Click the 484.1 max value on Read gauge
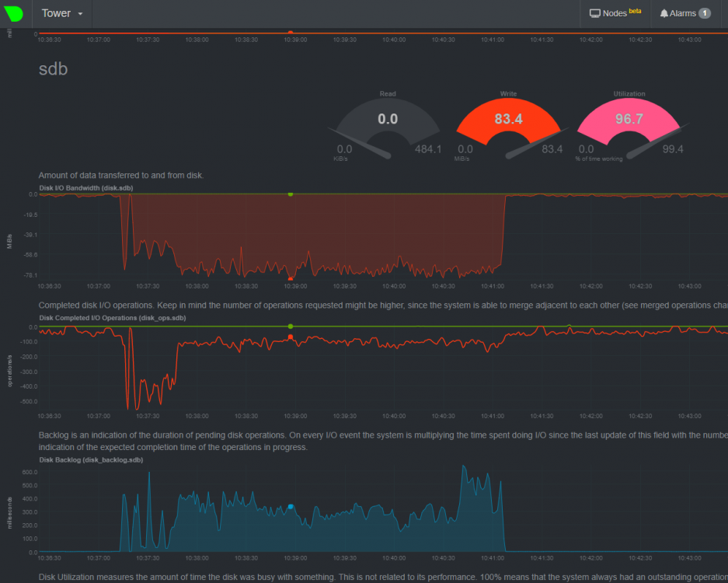This screenshot has height=583, width=728. [x=427, y=149]
